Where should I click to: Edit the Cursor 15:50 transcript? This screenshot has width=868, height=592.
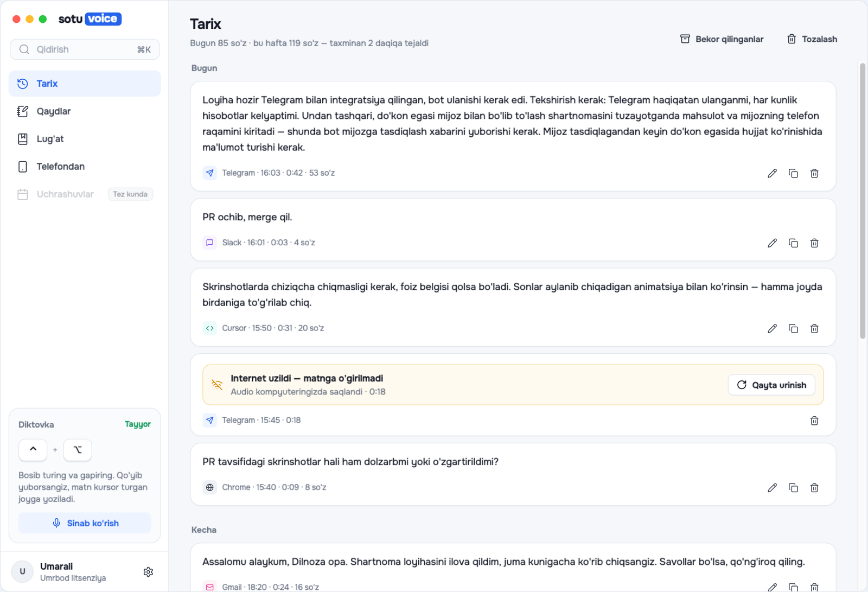772,328
